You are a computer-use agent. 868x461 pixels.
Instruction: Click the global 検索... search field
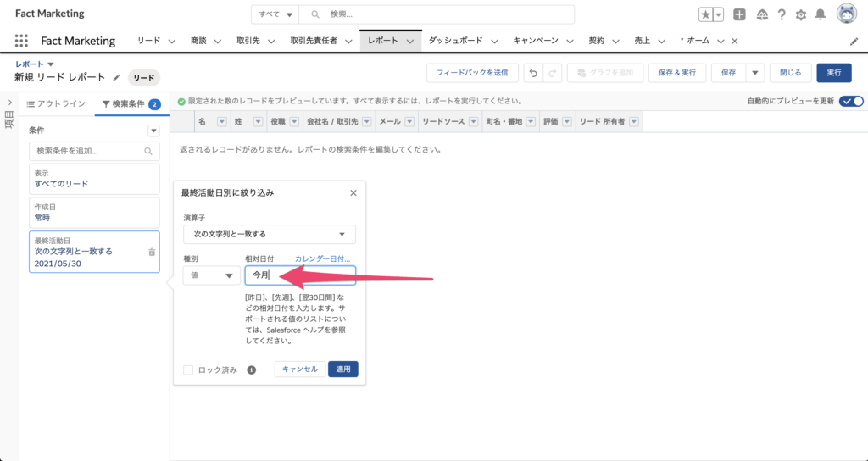(437, 15)
